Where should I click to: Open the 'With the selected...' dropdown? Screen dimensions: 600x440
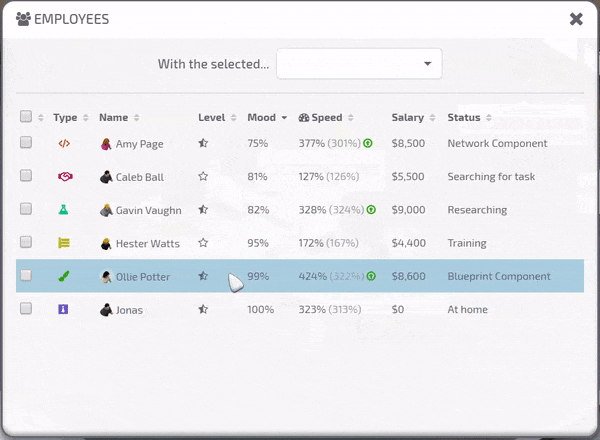(x=359, y=64)
